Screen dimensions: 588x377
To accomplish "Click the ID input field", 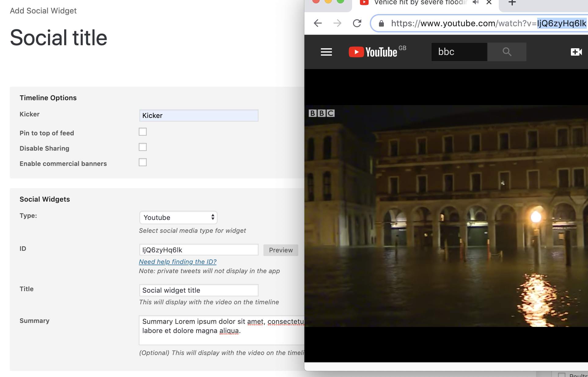I will pos(199,250).
